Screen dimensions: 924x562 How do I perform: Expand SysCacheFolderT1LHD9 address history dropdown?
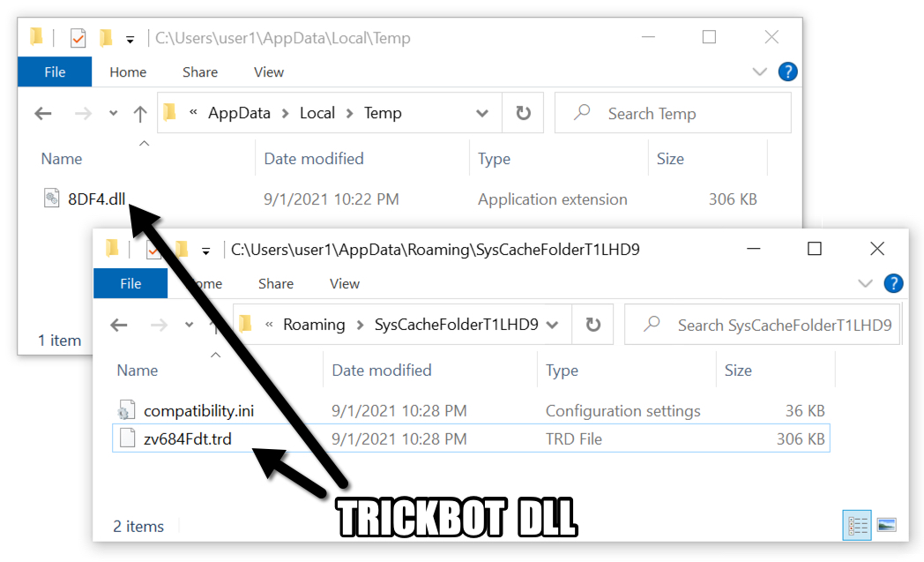coord(552,325)
